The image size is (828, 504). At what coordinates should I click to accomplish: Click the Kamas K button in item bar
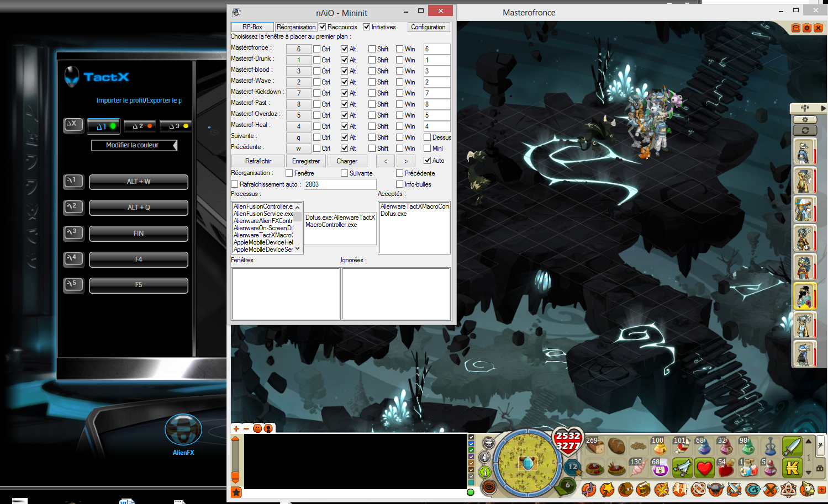click(x=792, y=468)
